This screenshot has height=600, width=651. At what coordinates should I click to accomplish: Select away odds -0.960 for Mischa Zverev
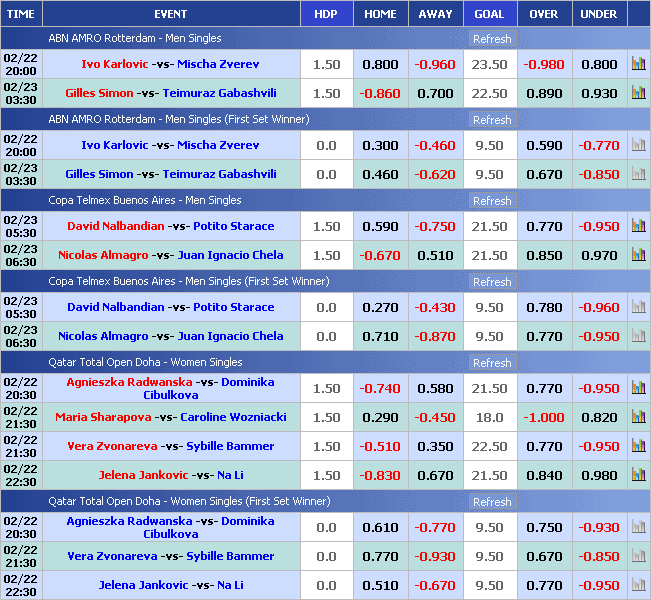(435, 64)
